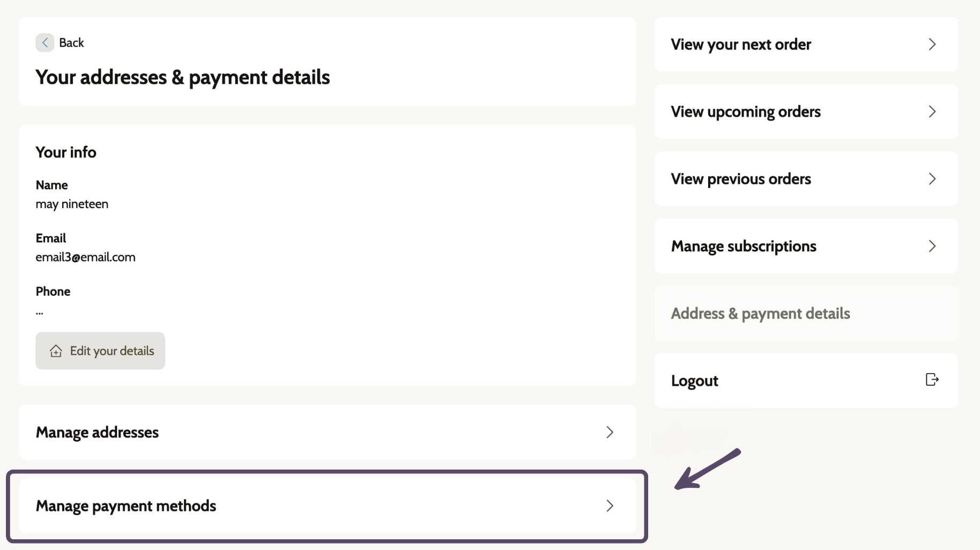Screen dimensions: 980x550
Task: Open View previous orders from sidebar
Action: click(806, 179)
